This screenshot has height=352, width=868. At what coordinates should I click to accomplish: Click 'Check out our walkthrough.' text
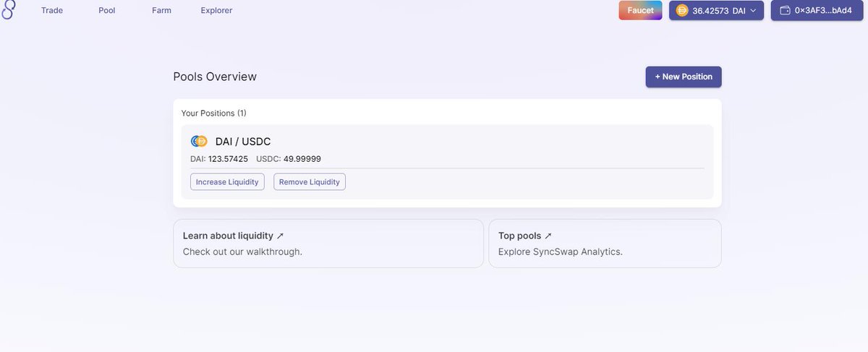242,252
